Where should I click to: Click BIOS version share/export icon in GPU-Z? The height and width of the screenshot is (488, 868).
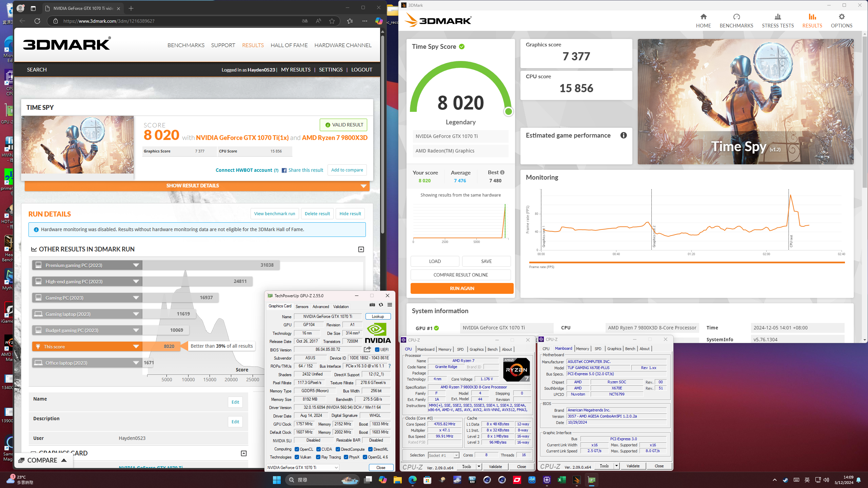(367, 349)
